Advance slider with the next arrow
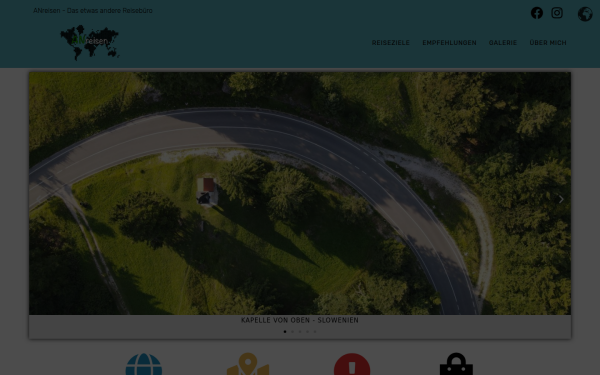600x375 pixels. tap(561, 199)
